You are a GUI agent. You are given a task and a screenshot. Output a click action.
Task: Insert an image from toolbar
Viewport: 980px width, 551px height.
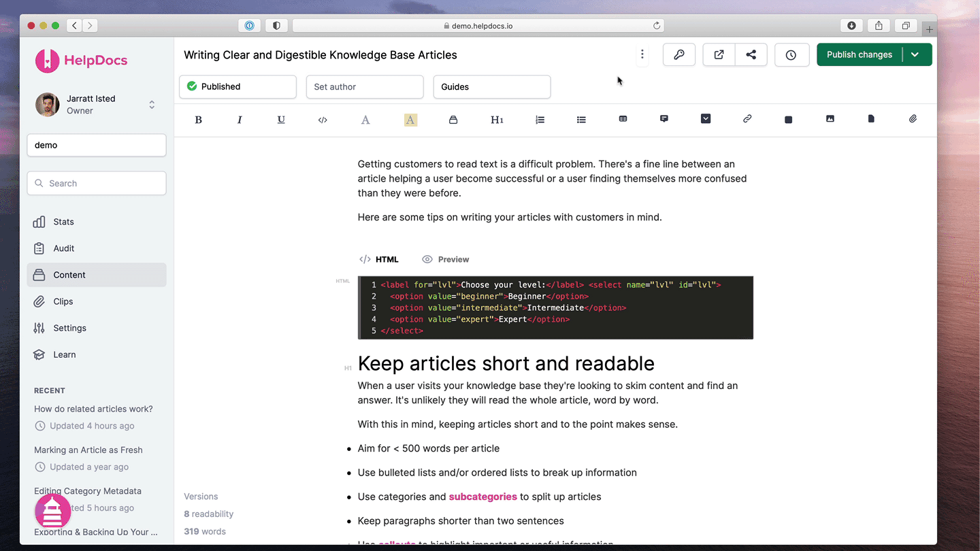point(830,119)
